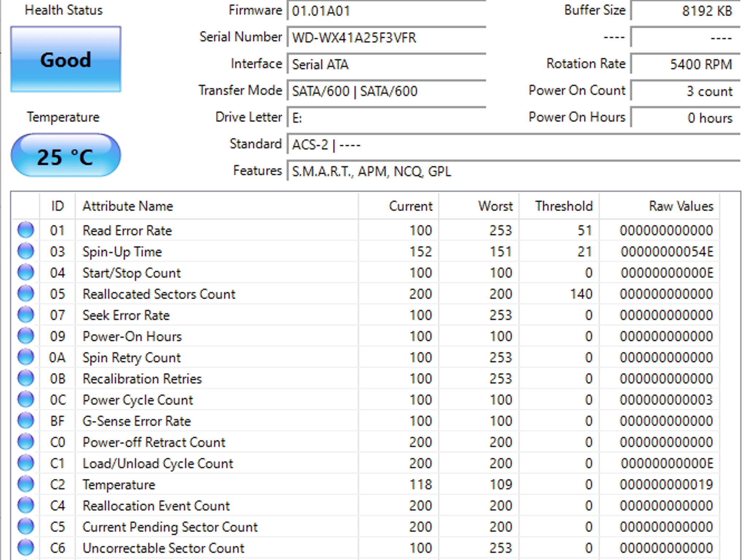Click the 'Seek Error Rate' attribute name
Viewport: 747px width, 560px height.
pyautogui.click(x=126, y=315)
